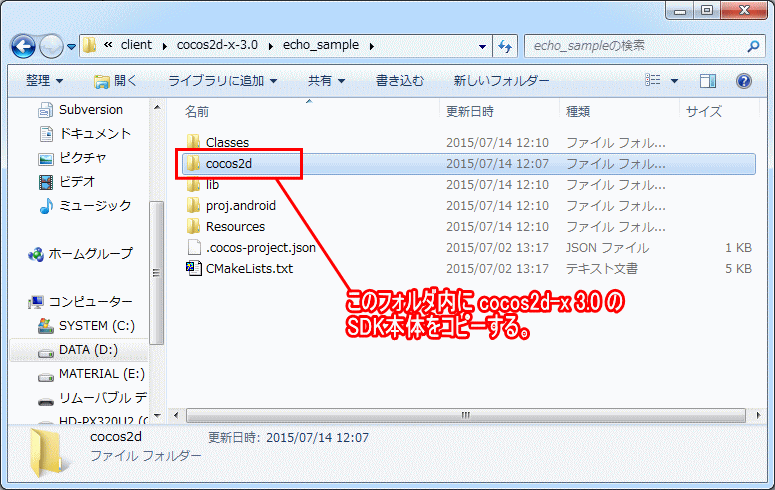Select コンピューター in navigation pane
Screen dimensions: 775x490
[90, 302]
